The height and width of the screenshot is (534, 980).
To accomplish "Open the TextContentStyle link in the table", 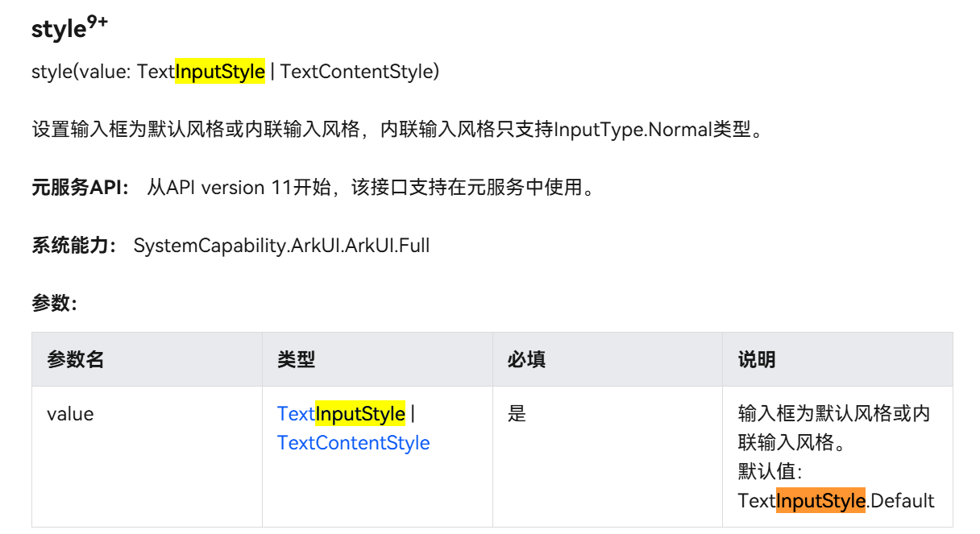I will point(353,443).
